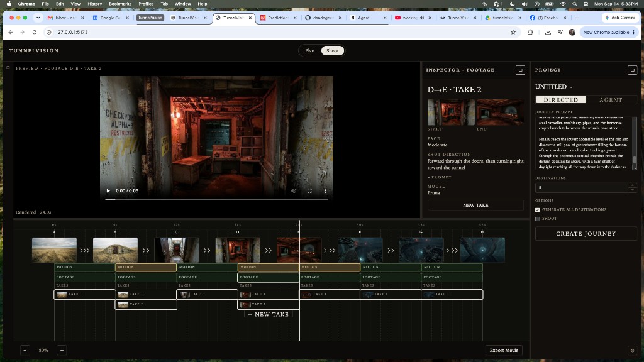Image resolution: width=644 pixels, height=362 pixels.
Task: Play the preview video
Action: coord(108,191)
